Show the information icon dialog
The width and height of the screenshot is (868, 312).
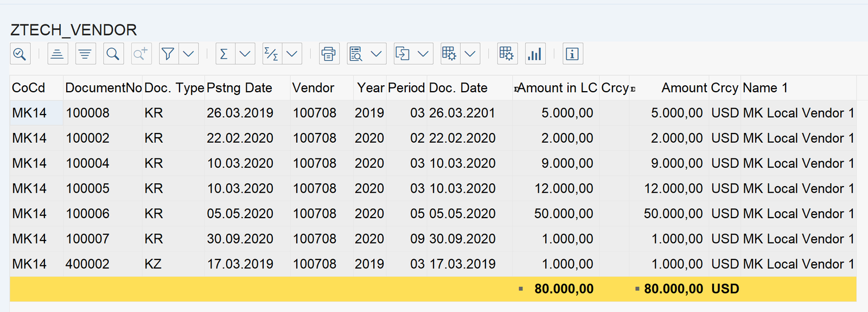pyautogui.click(x=572, y=54)
